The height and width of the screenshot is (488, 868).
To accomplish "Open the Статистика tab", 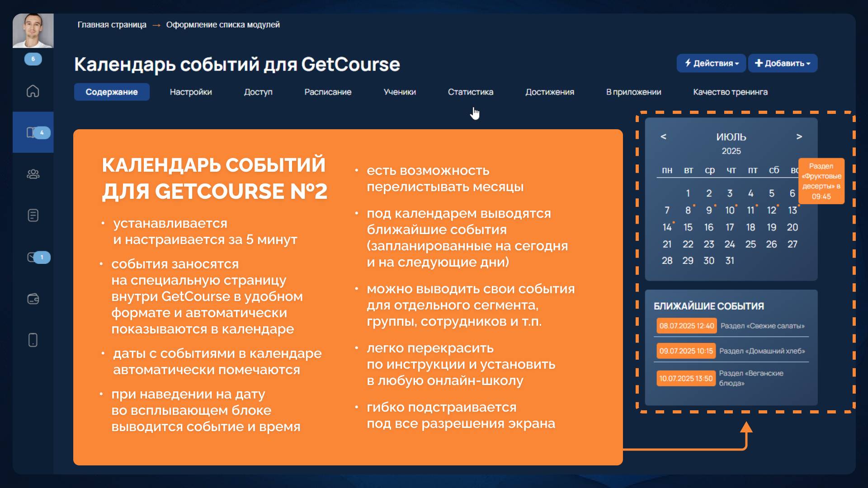I will [x=470, y=92].
